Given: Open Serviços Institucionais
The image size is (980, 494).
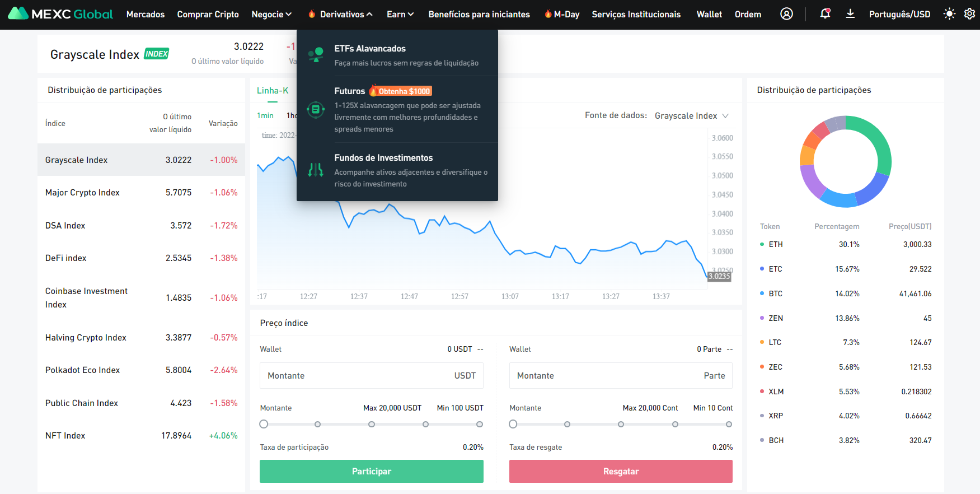Looking at the screenshot, I should 636,14.
